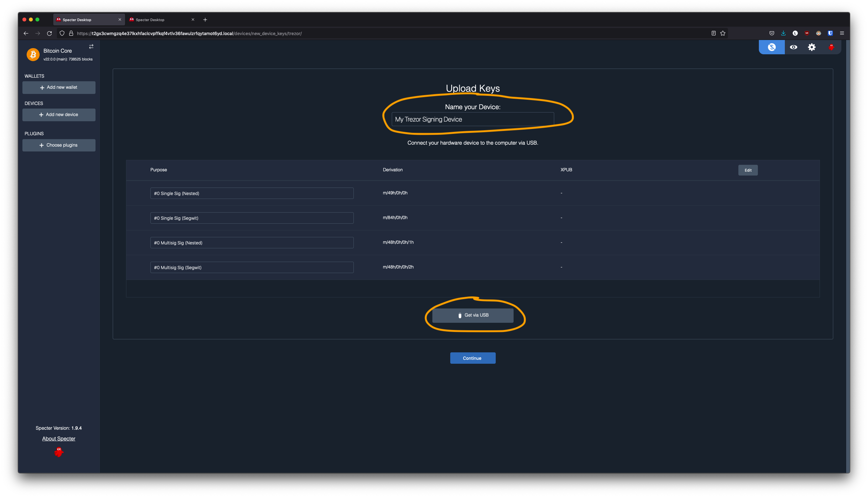Expand Choose plugins
The height and width of the screenshot is (497, 868).
59,145
